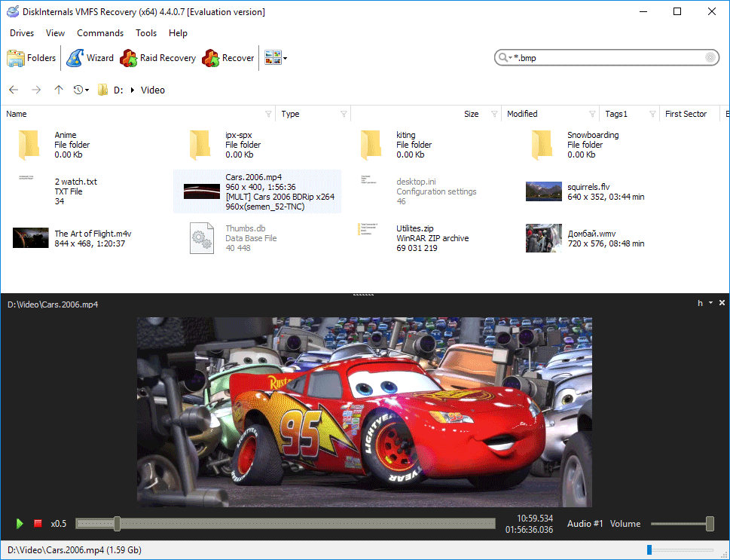Click the video seek bar handle

point(118,524)
